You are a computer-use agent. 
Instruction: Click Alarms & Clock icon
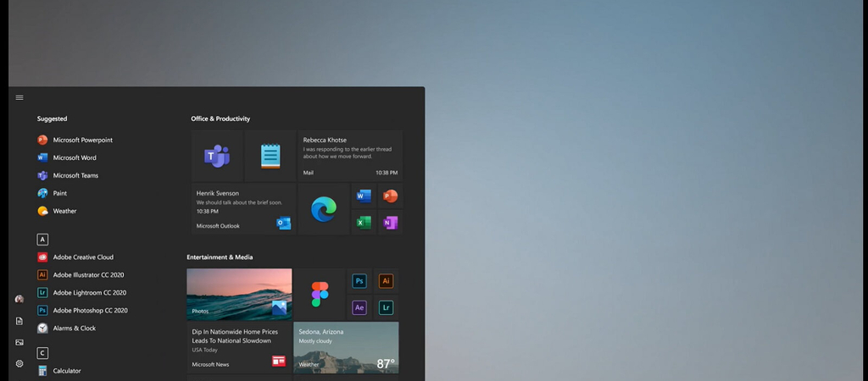pos(42,328)
